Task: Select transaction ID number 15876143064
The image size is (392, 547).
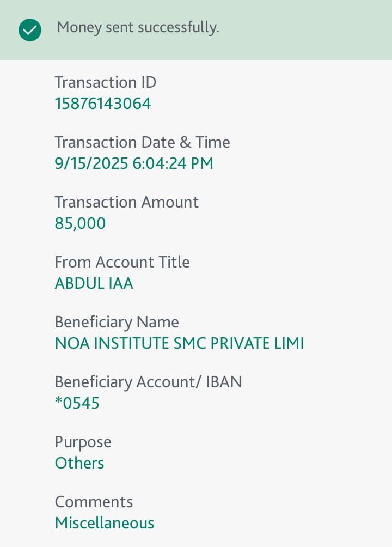Action: 103,104
